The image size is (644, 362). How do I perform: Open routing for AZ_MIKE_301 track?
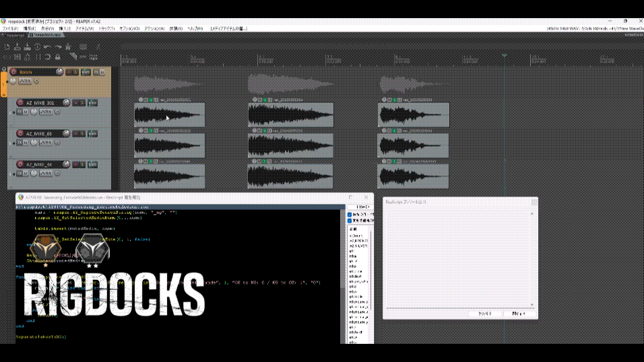tap(93, 102)
